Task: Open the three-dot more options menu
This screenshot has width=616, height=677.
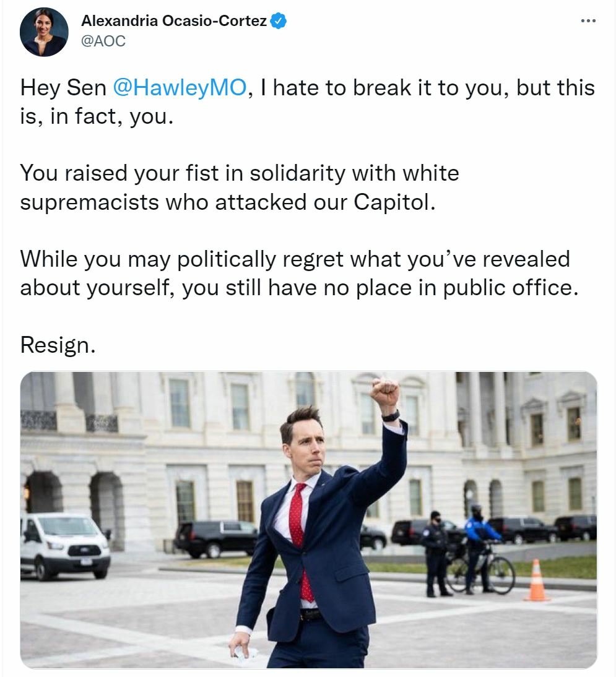Action: click(x=588, y=20)
